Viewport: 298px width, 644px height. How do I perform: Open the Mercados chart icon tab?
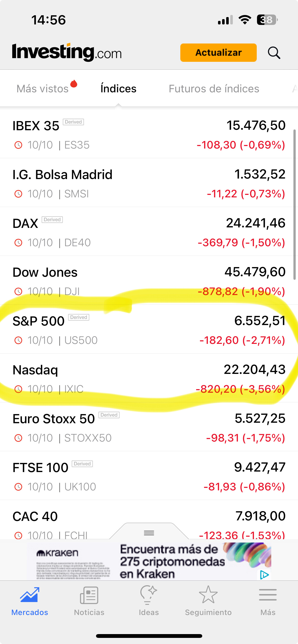pyautogui.click(x=30, y=595)
